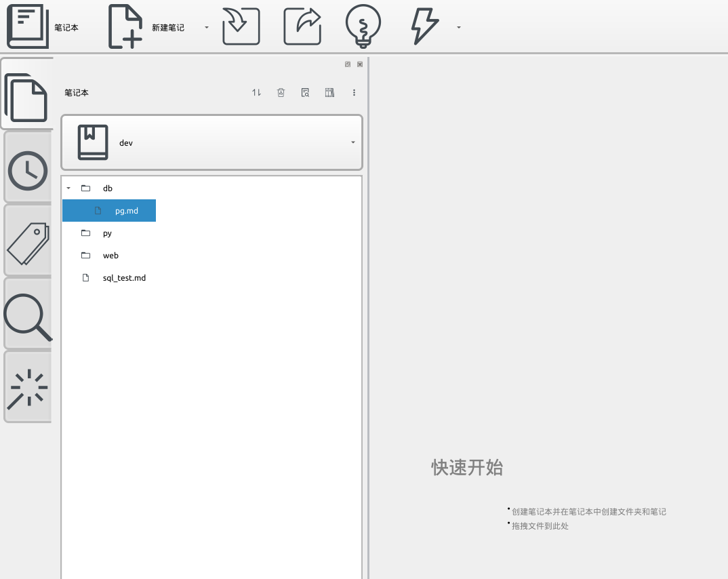The image size is (728, 579).
Task: Open the dev notebook selector dropdown
Action: click(x=352, y=142)
